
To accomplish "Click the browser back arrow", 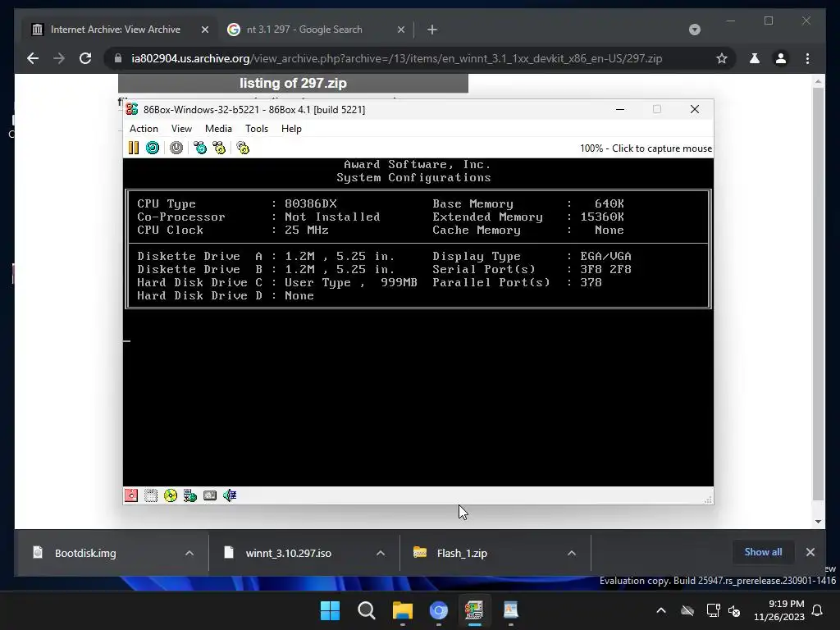I will [x=33, y=58].
